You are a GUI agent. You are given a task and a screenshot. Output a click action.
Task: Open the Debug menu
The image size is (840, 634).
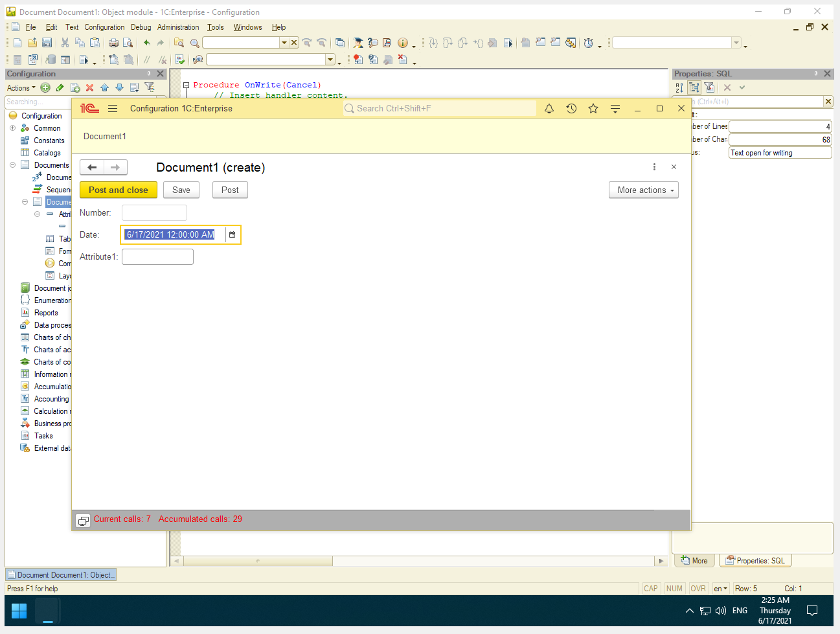[141, 27]
